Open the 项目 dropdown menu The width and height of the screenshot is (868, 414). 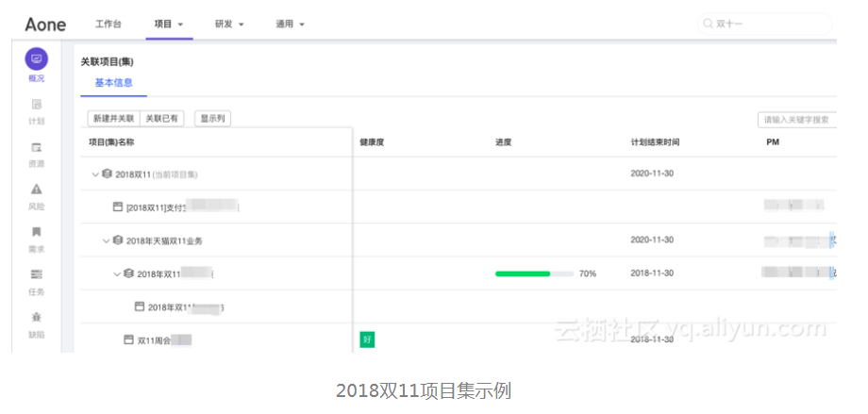coord(169,25)
